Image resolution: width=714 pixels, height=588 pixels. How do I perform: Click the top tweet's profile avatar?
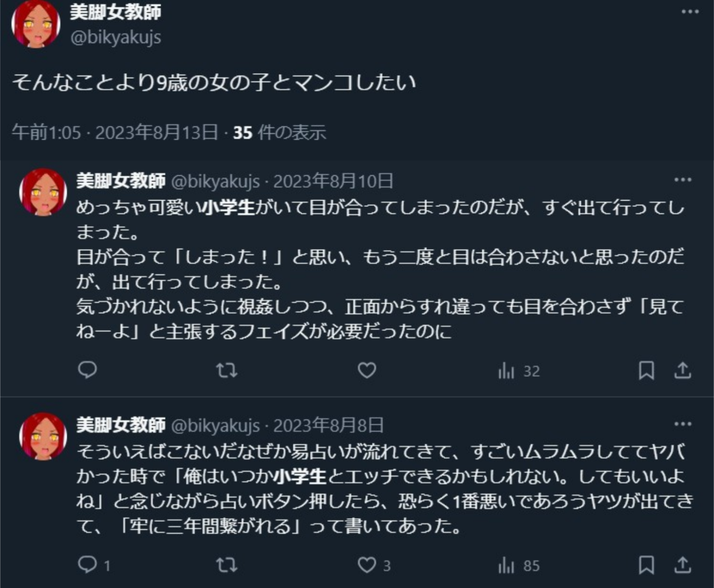[36, 24]
